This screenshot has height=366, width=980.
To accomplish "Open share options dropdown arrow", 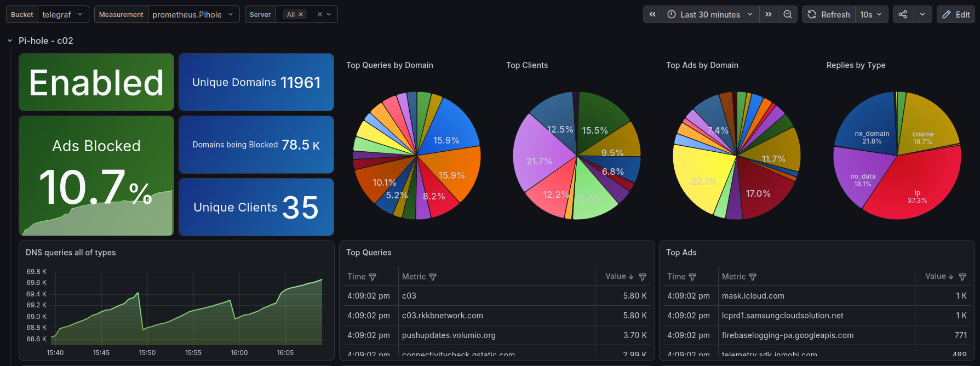I will point(922,15).
